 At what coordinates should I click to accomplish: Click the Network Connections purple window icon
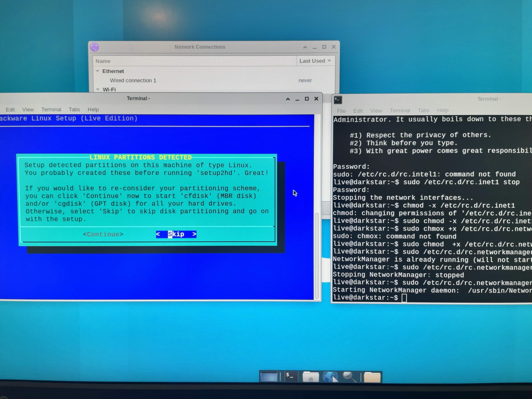[94, 47]
